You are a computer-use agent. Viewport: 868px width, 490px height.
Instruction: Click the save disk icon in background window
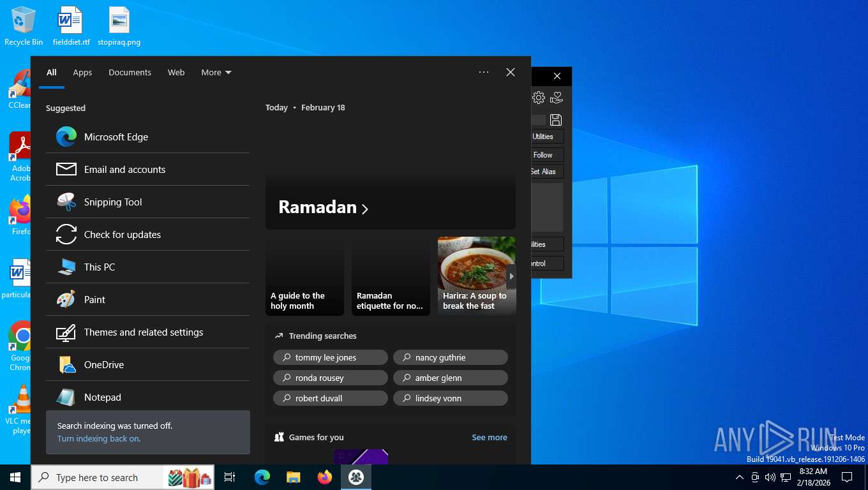[x=556, y=120]
